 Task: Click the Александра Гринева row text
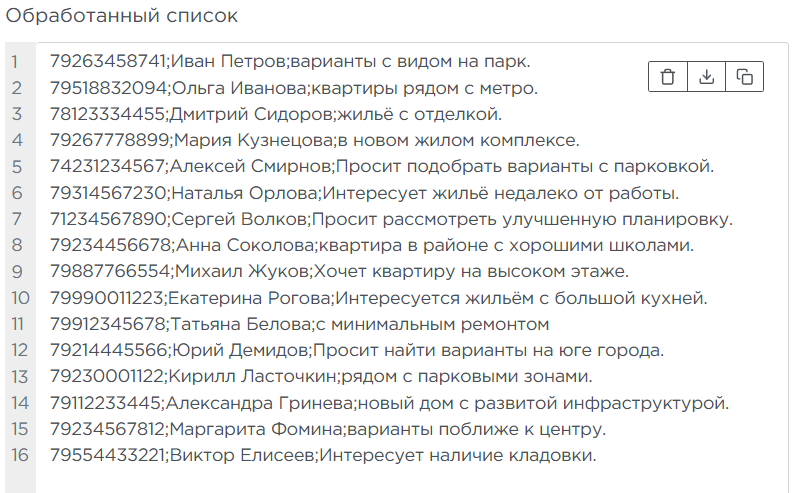389,403
